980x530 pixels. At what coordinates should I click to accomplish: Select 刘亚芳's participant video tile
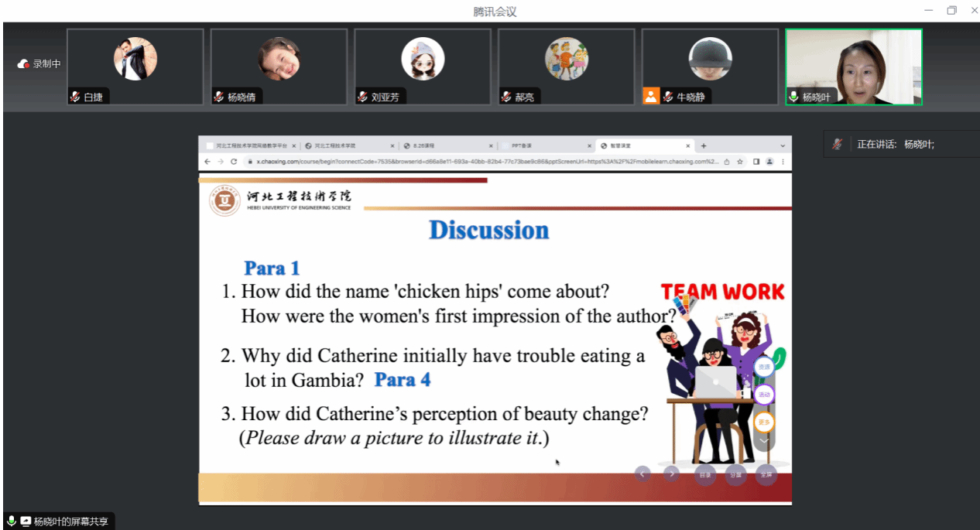[423, 67]
